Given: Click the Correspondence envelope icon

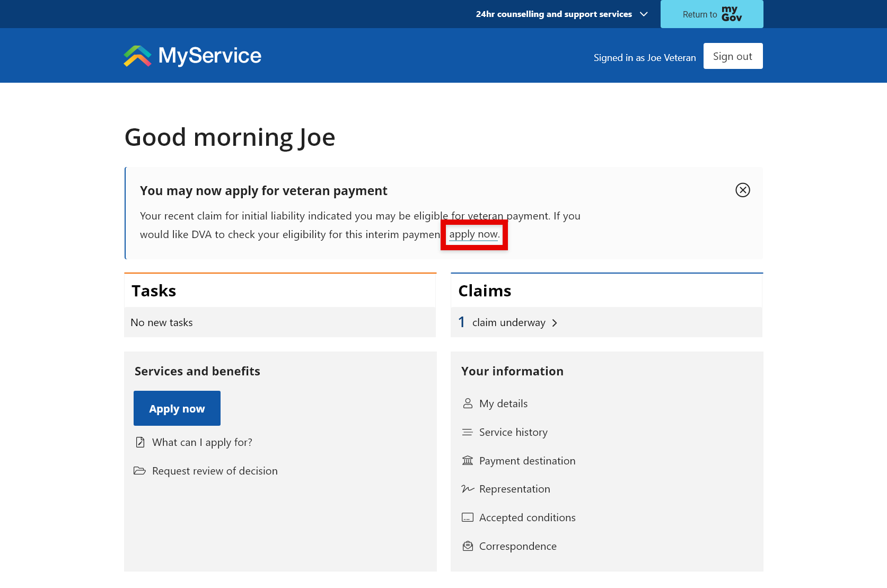Looking at the screenshot, I should pyautogui.click(x=468, y=546).
